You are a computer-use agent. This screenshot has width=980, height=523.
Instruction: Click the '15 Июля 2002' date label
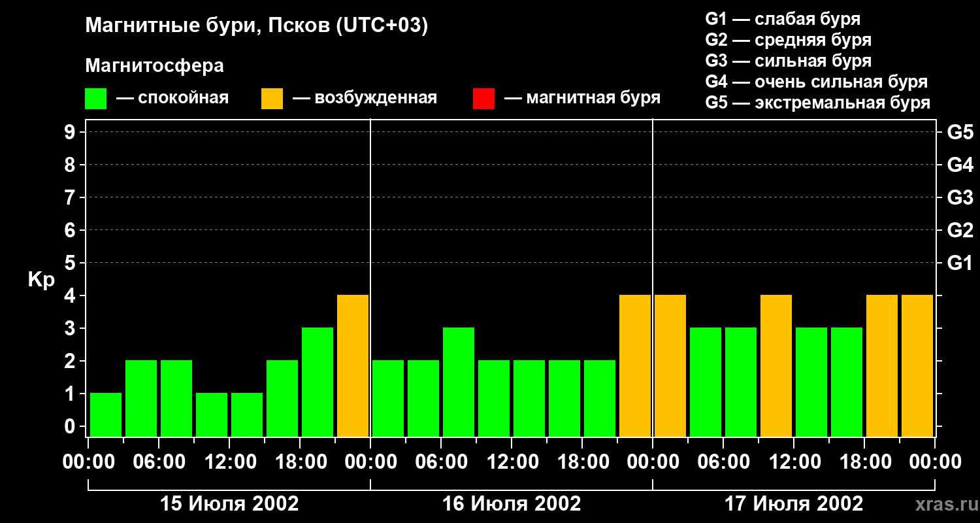pos(229,503)
